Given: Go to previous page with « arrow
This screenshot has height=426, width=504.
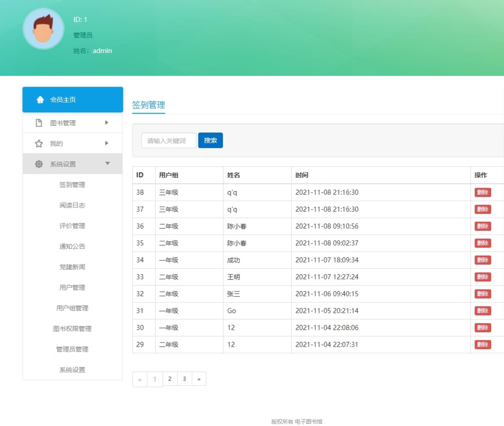Looking at the screenshot, I should point(140,379).
